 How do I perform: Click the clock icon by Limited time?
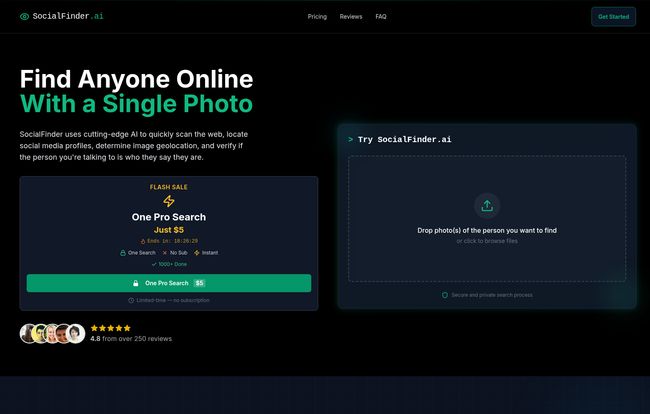(x=131, y=300)
